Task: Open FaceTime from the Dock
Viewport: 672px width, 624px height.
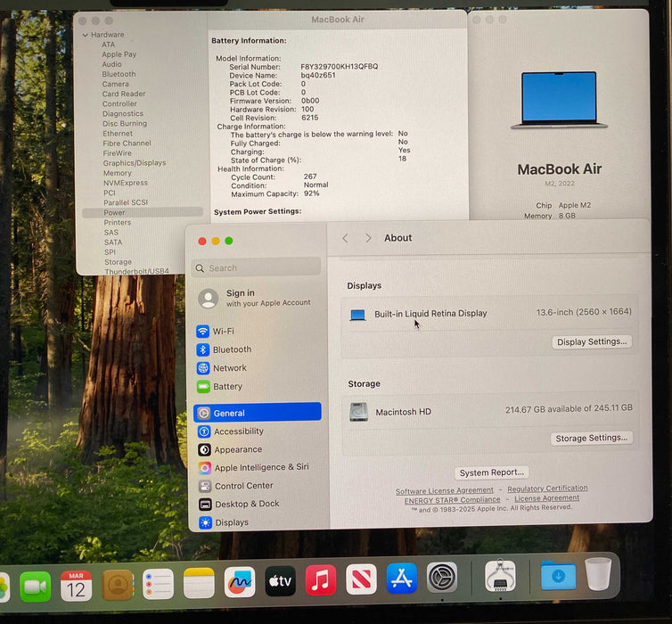Action: [x=35, y=587]
